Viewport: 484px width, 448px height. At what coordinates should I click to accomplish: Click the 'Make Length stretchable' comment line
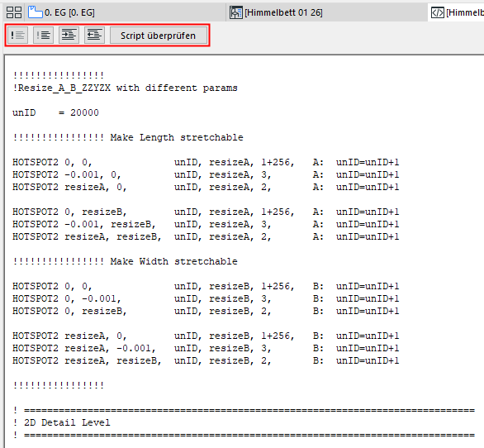click(x=128, y=137)
